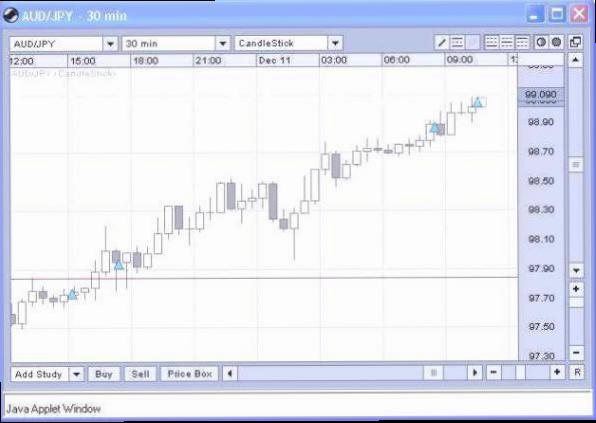This screenshot has height=423, width=596.
Task: Click the 30 min interval field
Action: pyautogui.click(x=169, y=44)
